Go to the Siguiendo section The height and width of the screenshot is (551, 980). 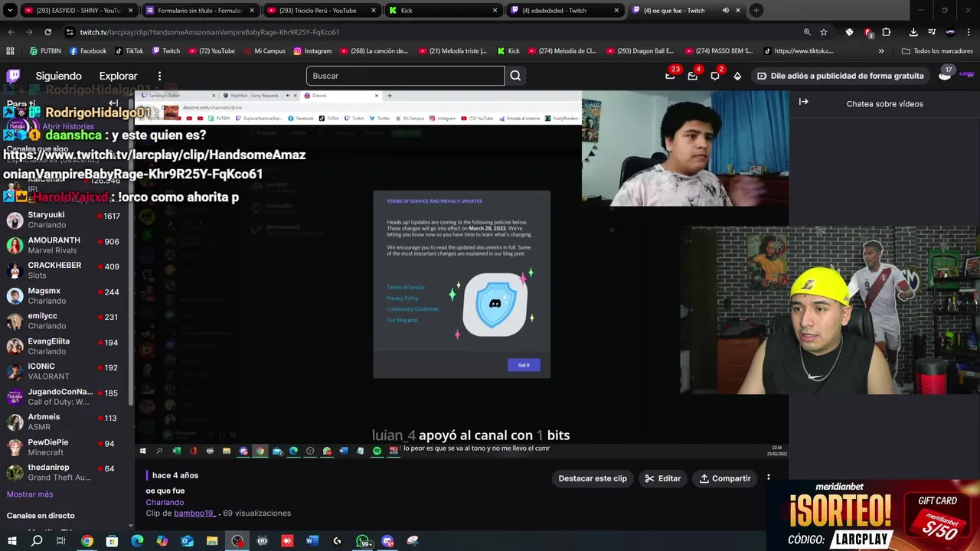[58, 76]
